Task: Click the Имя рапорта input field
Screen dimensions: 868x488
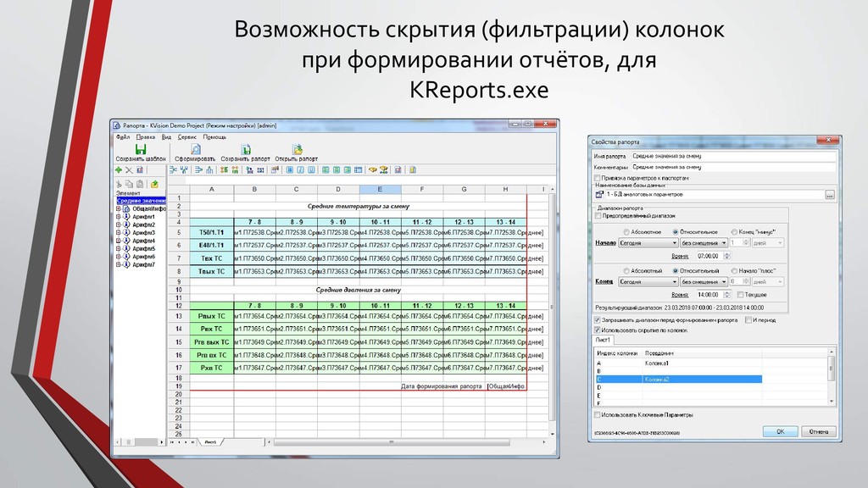Action: tap(733, 157)
